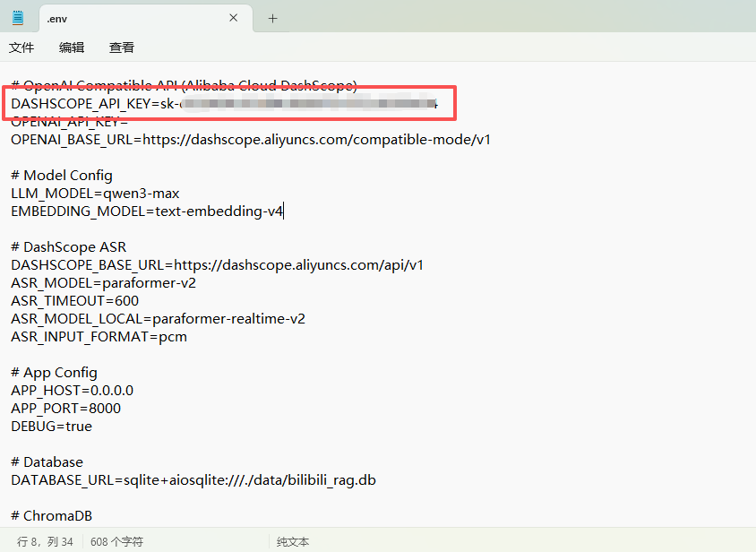Click the '# Database' comment line
This screenshot has height=552, width=756.
click(x=47, y=462)
